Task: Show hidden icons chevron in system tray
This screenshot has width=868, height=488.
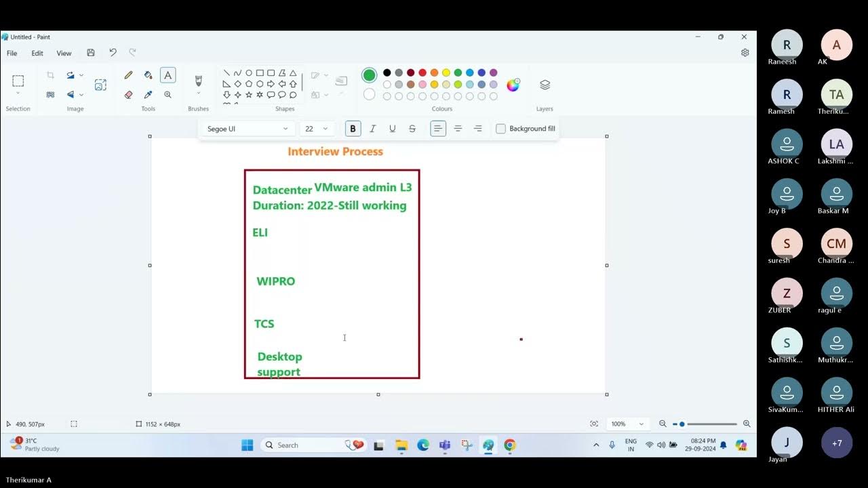Action: pos(596,445)
